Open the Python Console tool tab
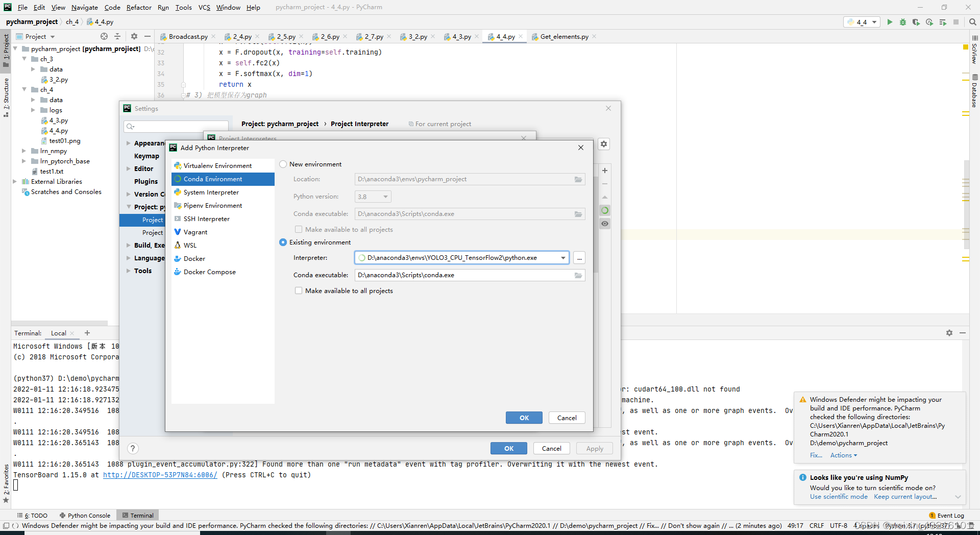 85,516
